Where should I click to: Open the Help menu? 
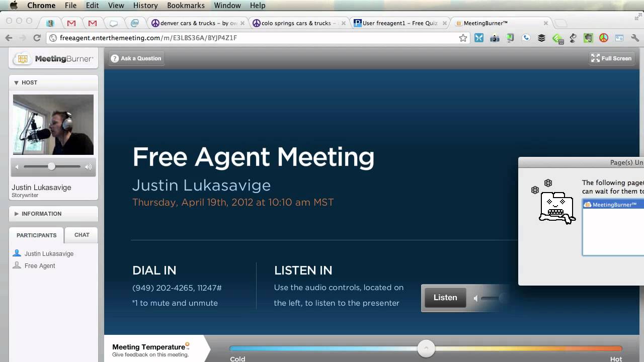point(258,6)
